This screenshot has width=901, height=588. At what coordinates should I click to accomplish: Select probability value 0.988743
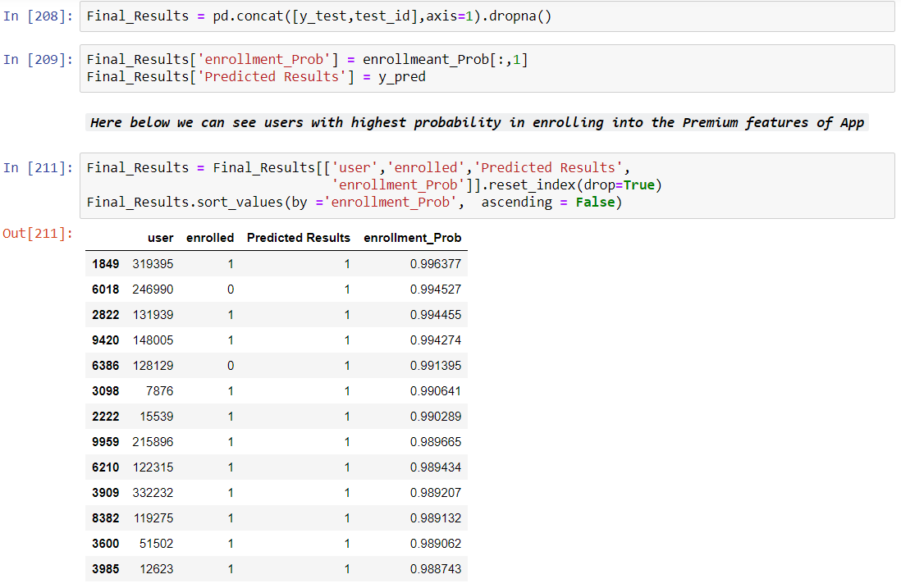[x=436, y=569]
